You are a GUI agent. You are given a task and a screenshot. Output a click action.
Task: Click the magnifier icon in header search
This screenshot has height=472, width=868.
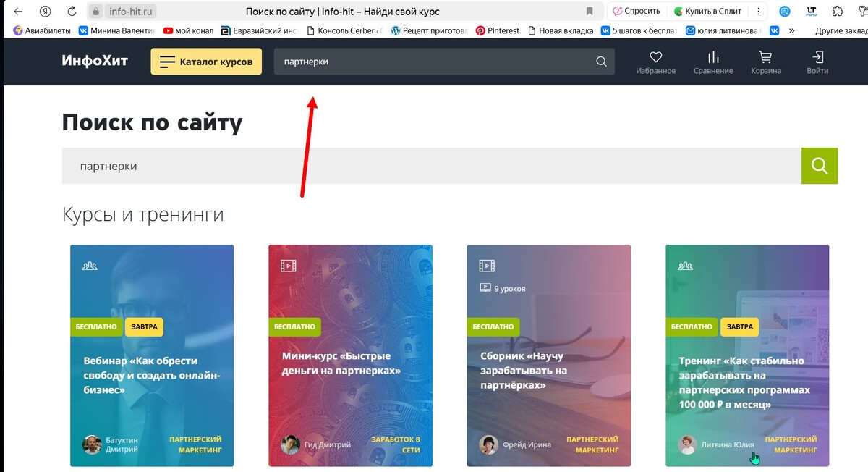tap(601, 62)
